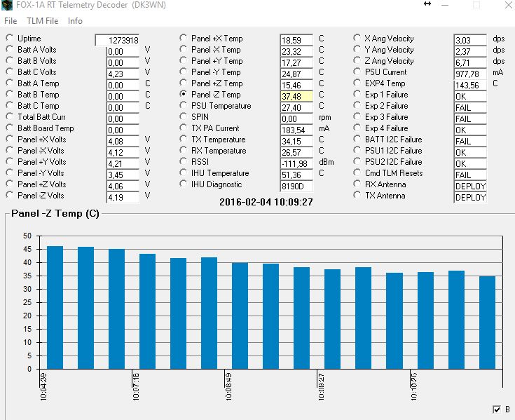Click the PSU Current value 977,78
Image resolution: width=515 pixels, height=420 pixels.
(x=470, y=74)
